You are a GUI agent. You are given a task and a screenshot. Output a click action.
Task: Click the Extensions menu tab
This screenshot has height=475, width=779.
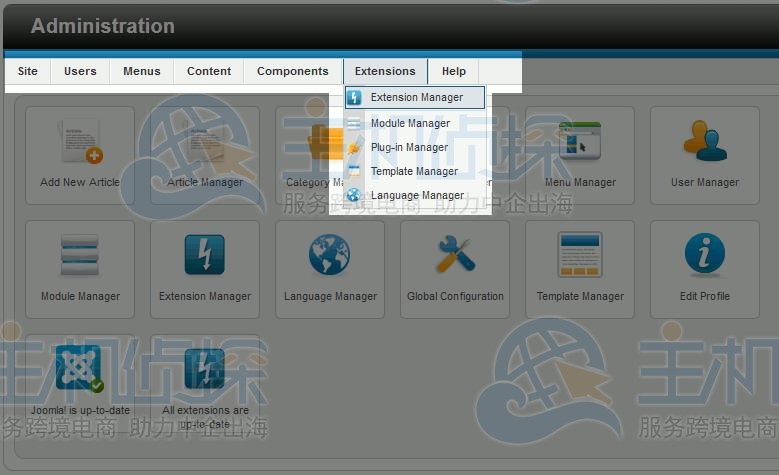385,72
